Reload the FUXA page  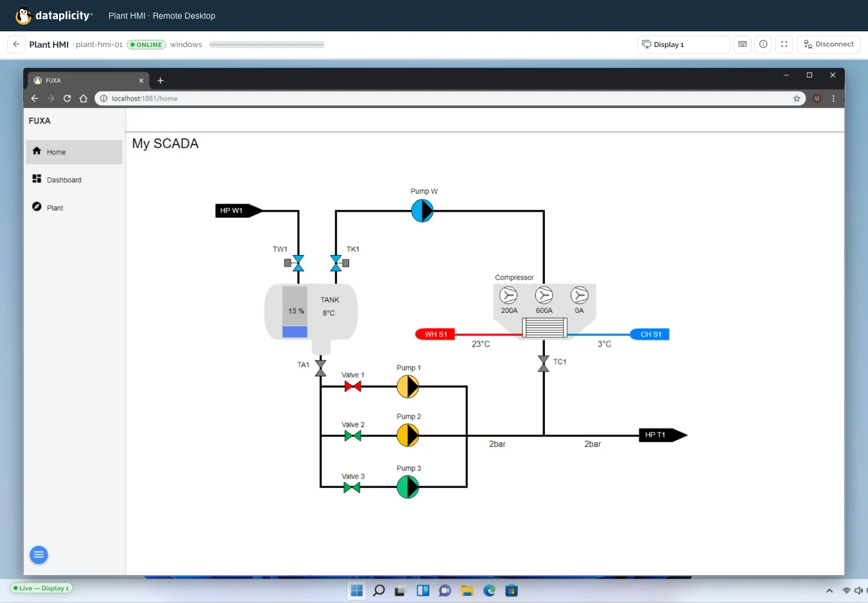(67, 98)
